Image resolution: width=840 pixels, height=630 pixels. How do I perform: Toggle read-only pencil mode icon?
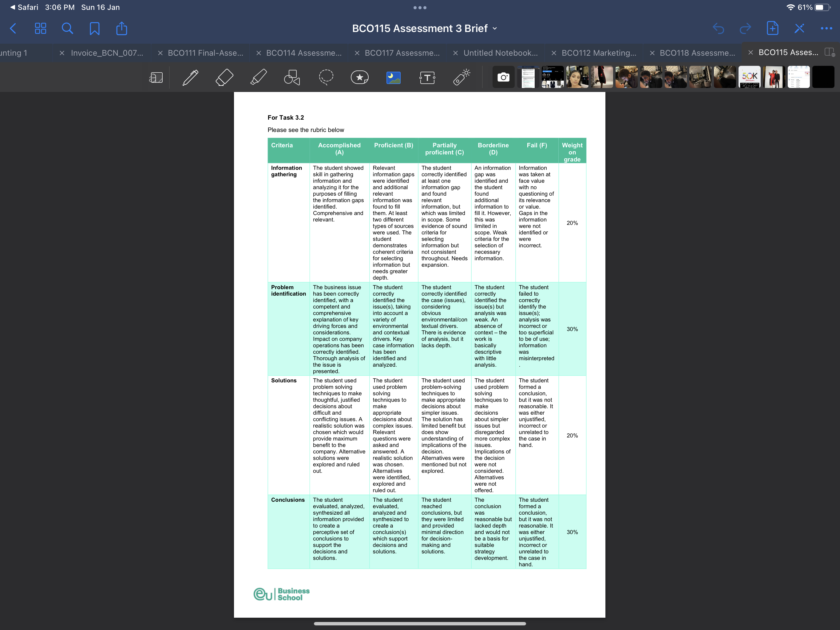pyautogui.click(x=799, y=29)
